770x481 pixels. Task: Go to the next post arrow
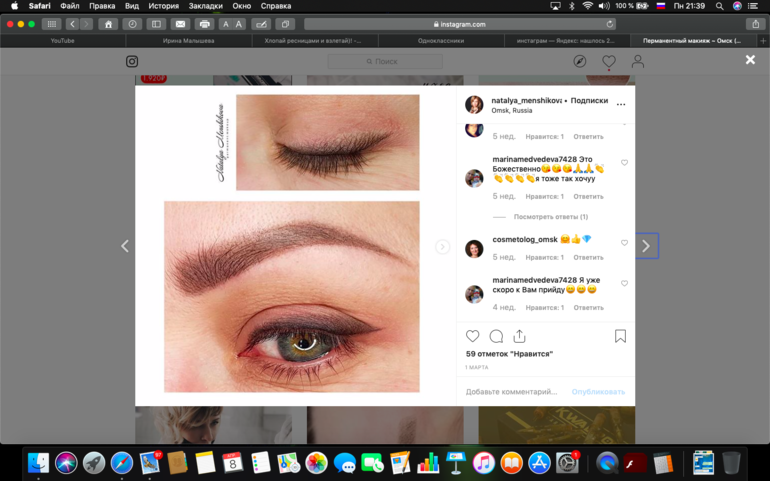[x=646, y=246]
